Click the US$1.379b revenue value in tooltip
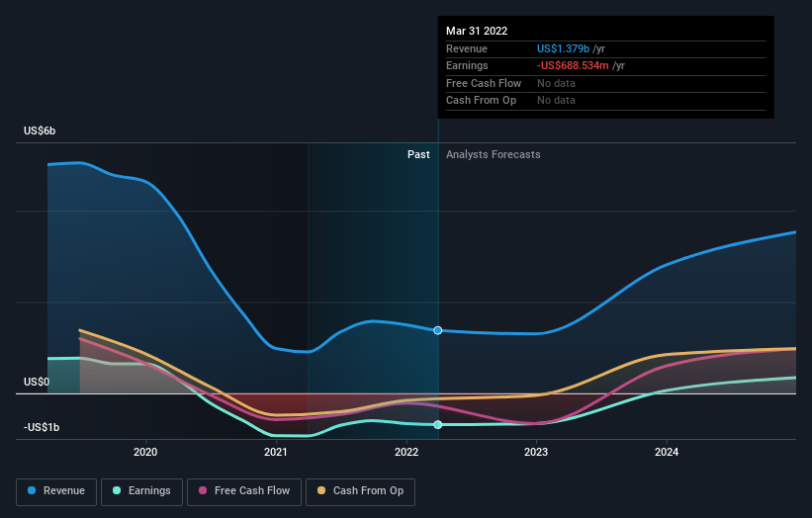Viewport: 812px width, 518px height. point(563,48)
